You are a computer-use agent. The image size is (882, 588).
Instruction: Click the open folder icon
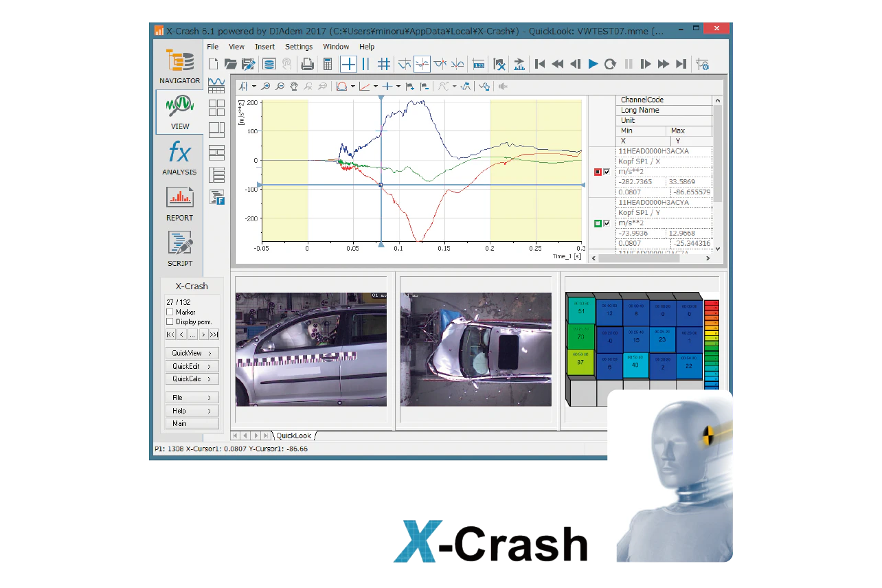230,64
